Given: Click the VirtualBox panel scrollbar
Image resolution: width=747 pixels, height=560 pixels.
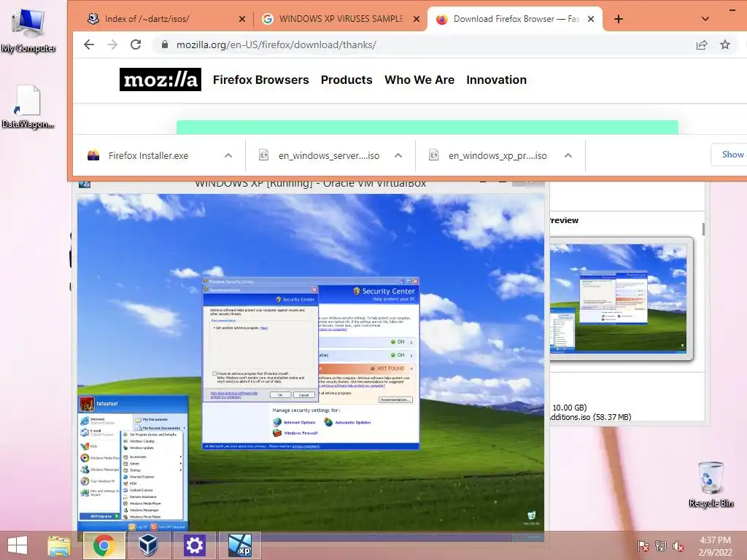Looking at the screenshot, I should [x=703, y=228].
